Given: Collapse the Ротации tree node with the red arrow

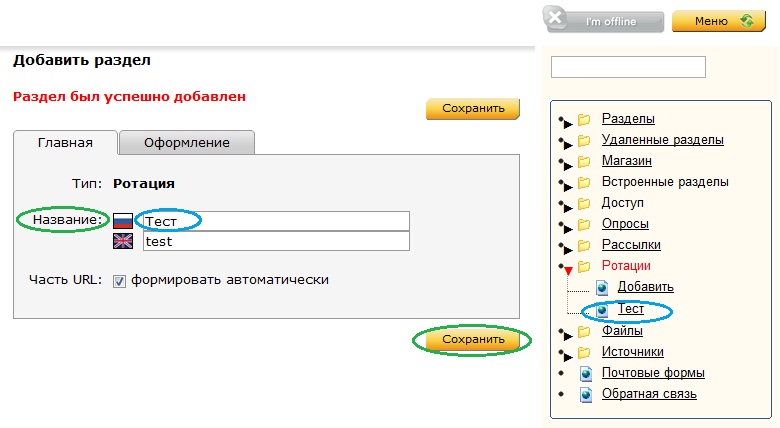Looking at the screenshot, I should point(567,270).
